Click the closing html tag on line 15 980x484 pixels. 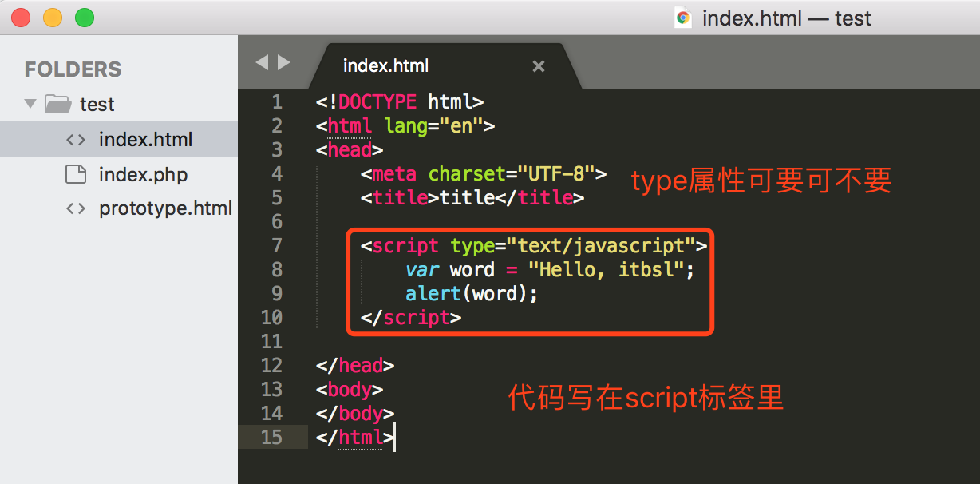click(x=355, y=437)
